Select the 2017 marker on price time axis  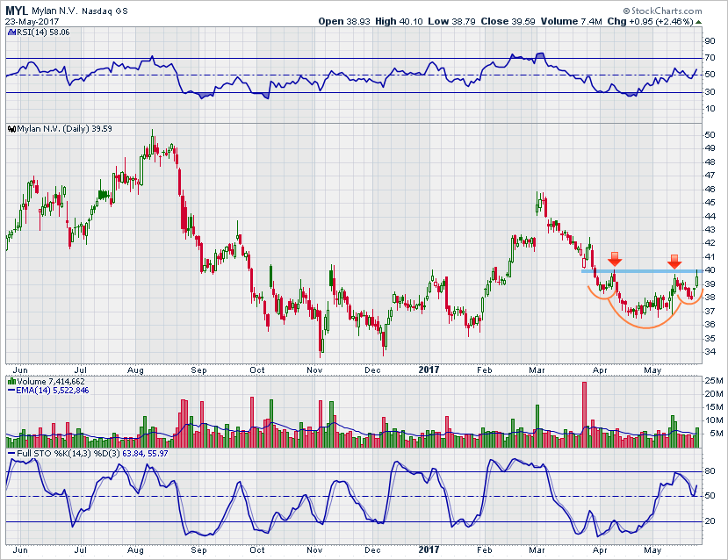coord(427,370)
